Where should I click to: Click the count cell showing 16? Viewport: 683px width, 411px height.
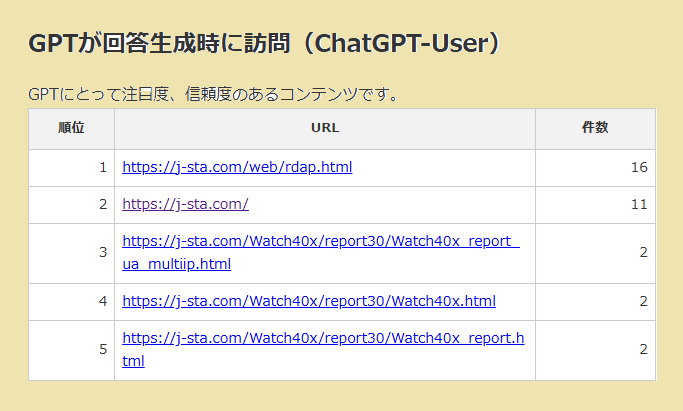tap(596, 167)
